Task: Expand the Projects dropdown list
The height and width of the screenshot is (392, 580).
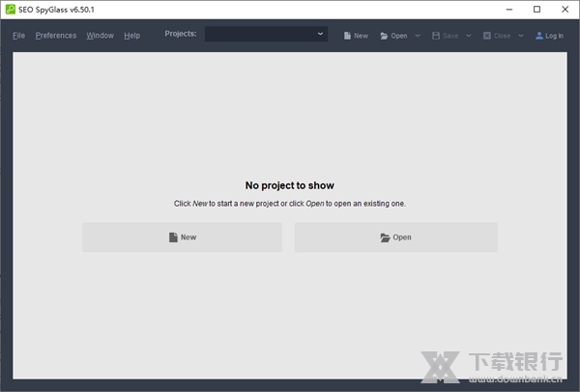Action: pyautogui.click(x=321, y=34)
